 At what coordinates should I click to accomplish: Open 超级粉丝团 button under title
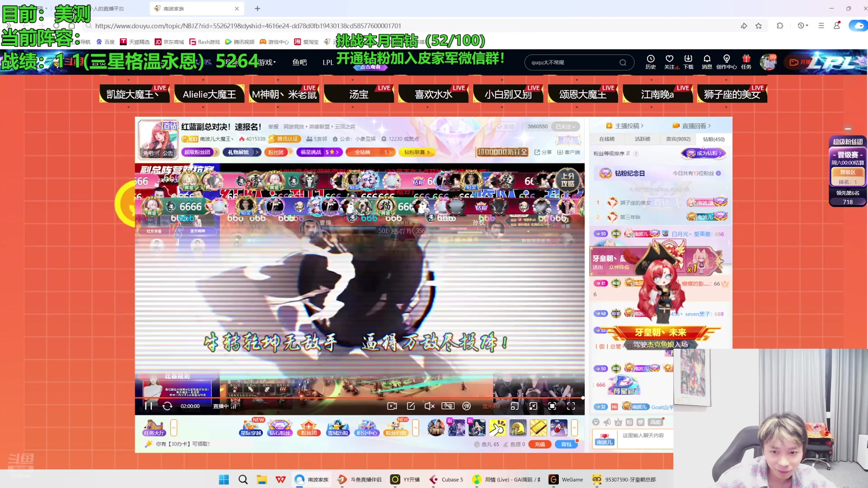(200, 152)
